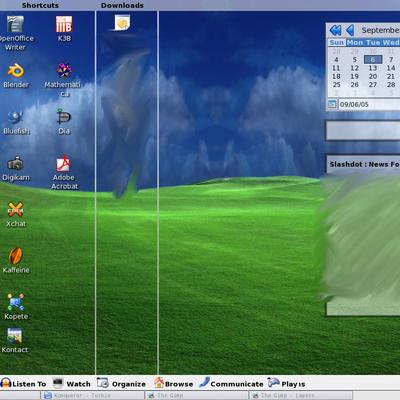Click the Mon weekday header

point(355,43)
